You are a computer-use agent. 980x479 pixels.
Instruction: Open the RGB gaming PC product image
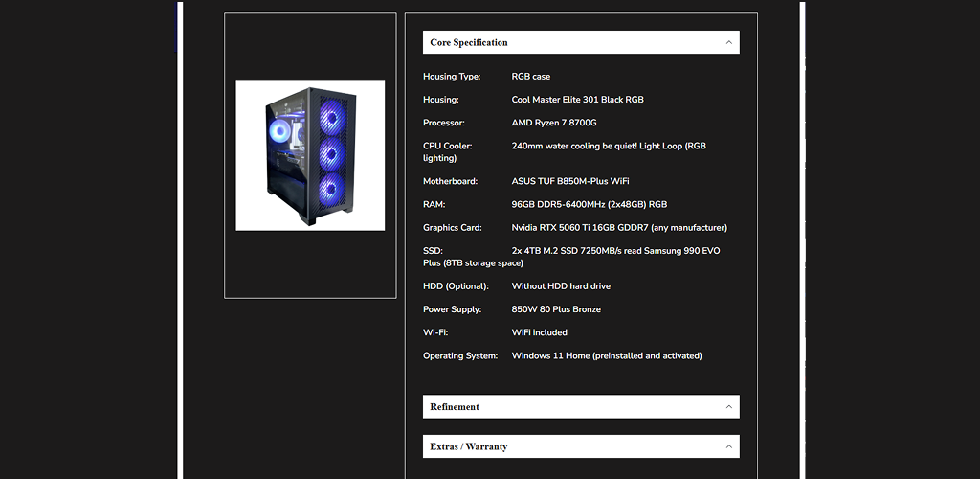(x=310, y=155)
